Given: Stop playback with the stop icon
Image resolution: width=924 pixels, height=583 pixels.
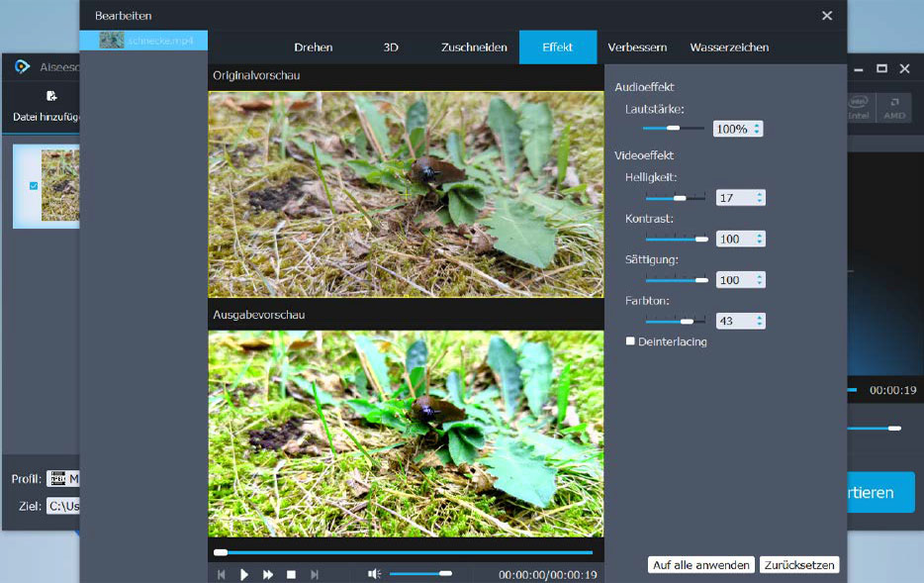Looking at the screenshot, I should (291, 574).
